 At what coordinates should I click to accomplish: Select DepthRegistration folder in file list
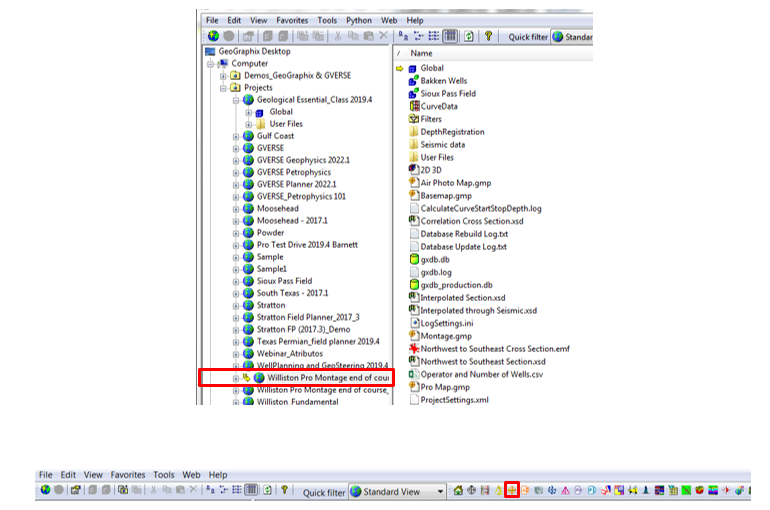452,132
